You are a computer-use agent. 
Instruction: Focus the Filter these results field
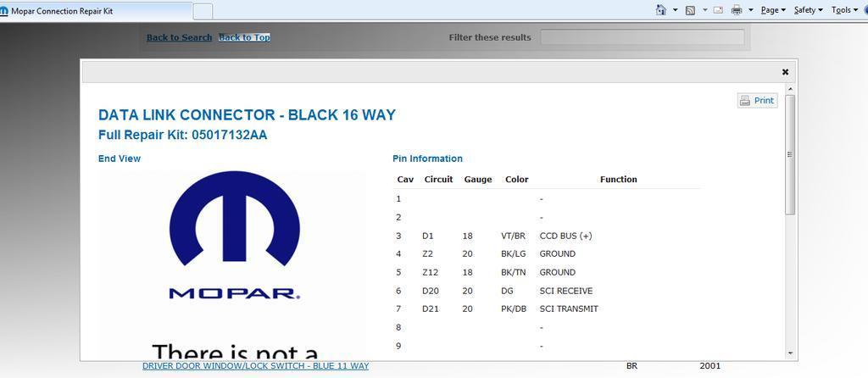(643, 37)
